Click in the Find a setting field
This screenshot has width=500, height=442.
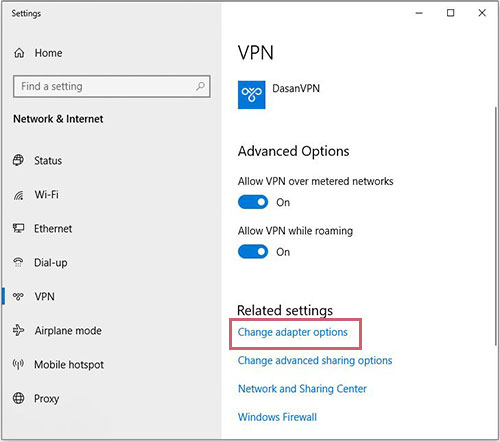(112, 86)
